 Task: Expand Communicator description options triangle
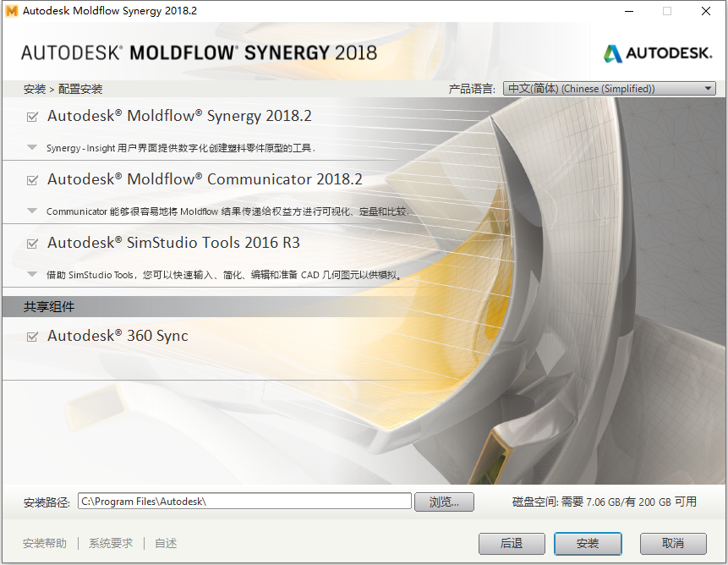click(x=32, y=211)
